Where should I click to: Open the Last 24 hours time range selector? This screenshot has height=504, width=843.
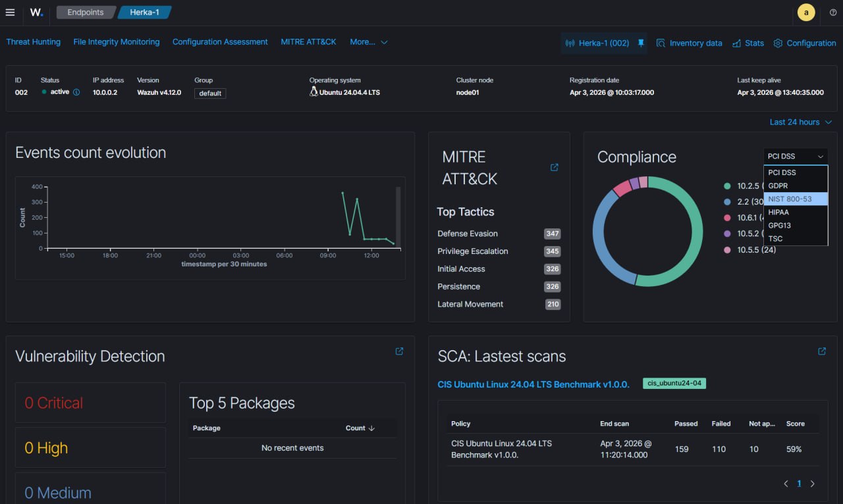point(800,122)
